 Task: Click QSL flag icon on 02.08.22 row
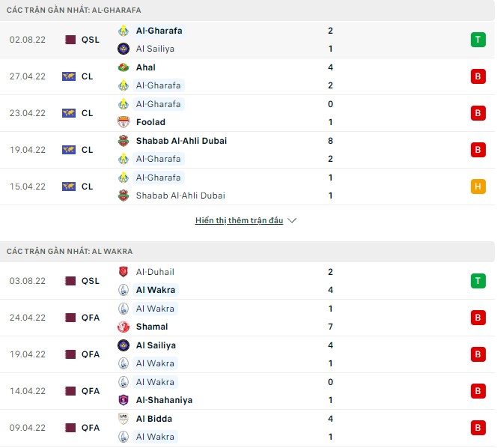click(70, 40)
